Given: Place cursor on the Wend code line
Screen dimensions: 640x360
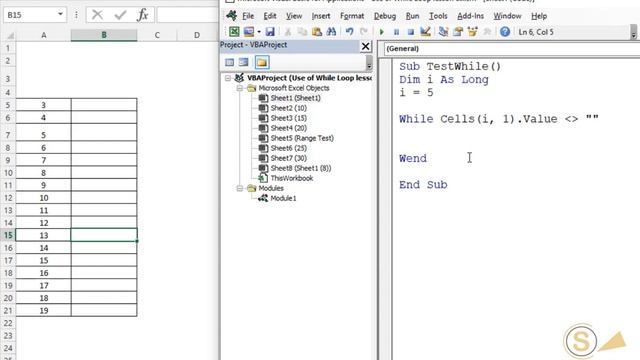Looking at the screenshot, I should [x=413, y=158].
